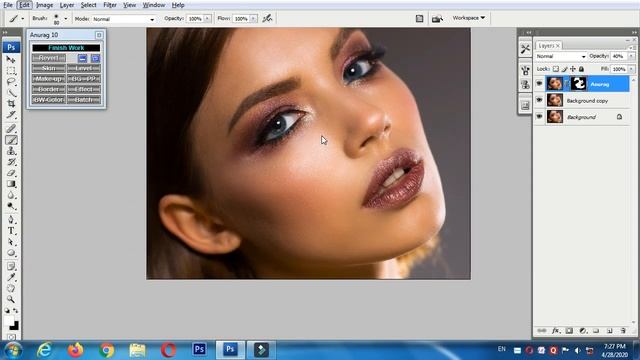640x360 pixels.
Task: Open the File menu
Action: pos(8,5)
